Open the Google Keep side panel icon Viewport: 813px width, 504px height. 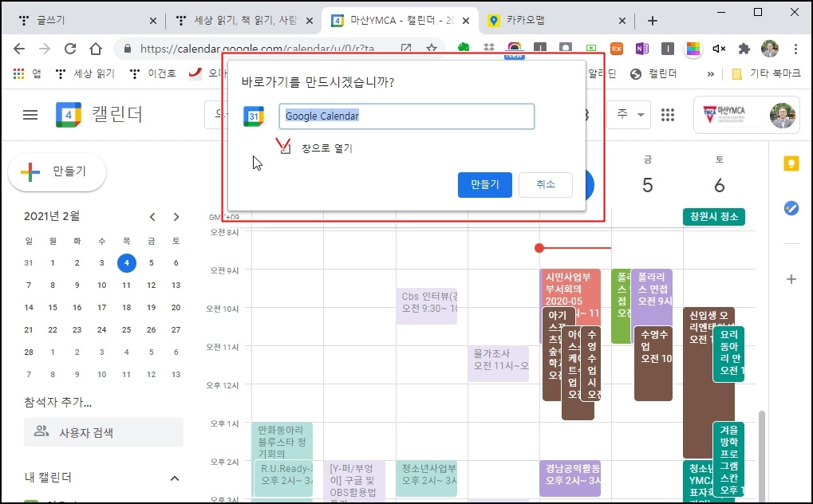(791, 163)
